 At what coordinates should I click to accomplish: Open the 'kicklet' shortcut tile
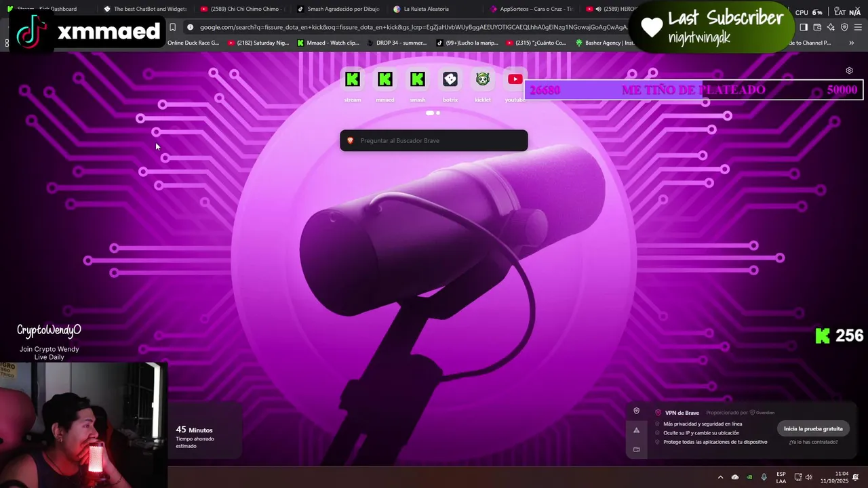482,80
